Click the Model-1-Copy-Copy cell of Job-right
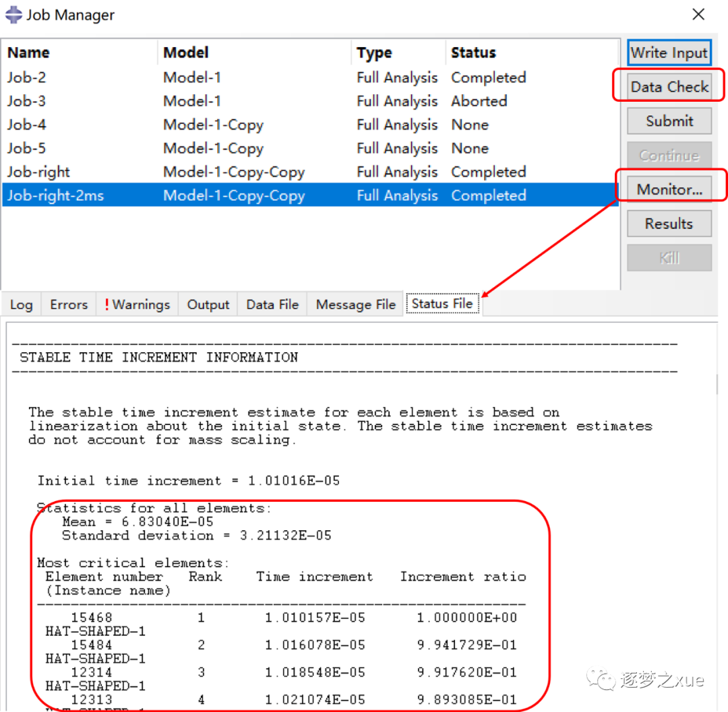The image size is (728, 712). click(x=234, y=172)
